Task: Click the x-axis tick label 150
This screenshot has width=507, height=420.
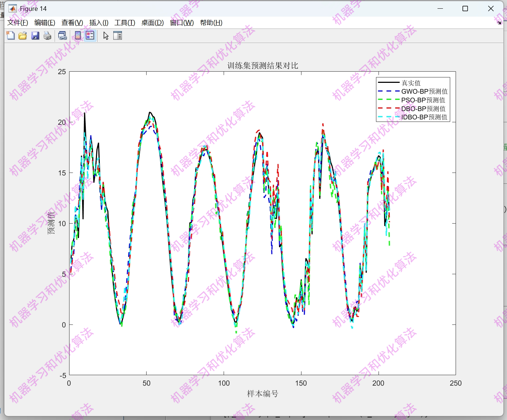Action: coord(301,383)
